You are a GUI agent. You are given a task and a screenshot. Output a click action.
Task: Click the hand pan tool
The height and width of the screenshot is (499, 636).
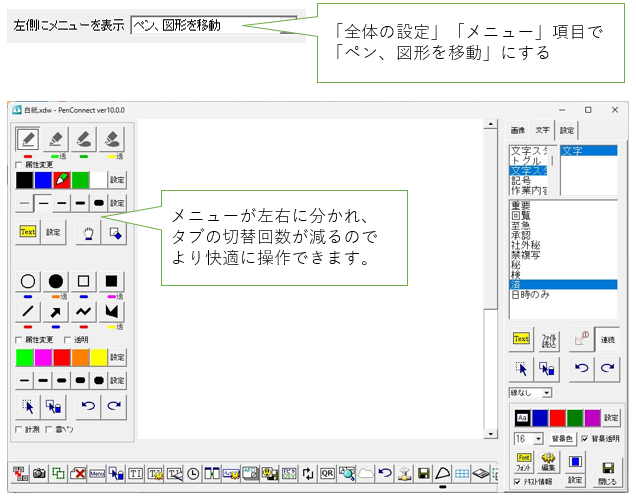pos(88,232)
